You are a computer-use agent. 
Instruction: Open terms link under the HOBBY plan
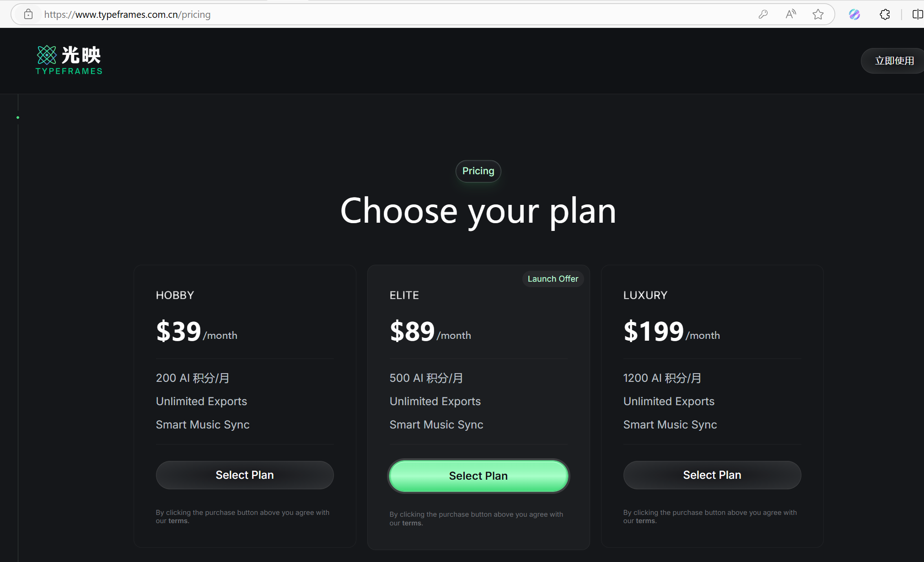[178, 521]
